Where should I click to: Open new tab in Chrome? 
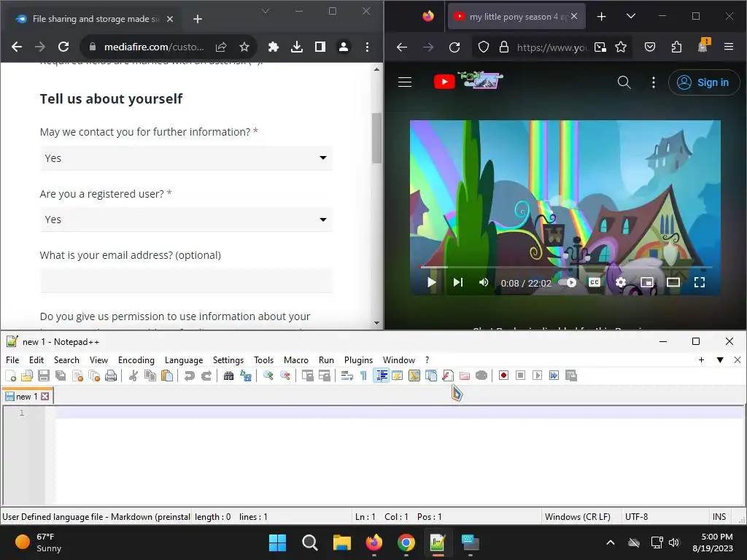(198, 19)
